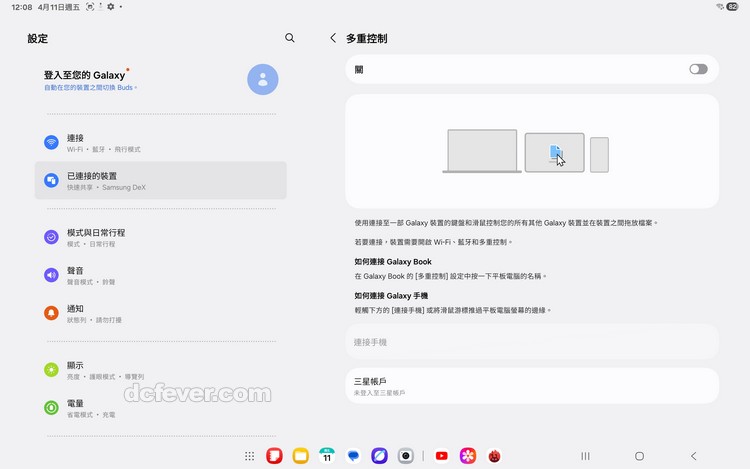Open Messages chat bubble app

353,456
